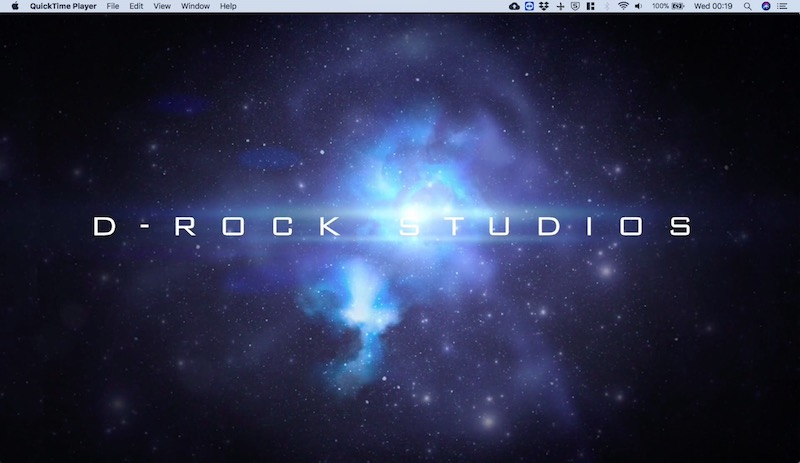Open the Window menu
Image resolution: width=800 pixels, height=463 pixels.
(195, 6)
